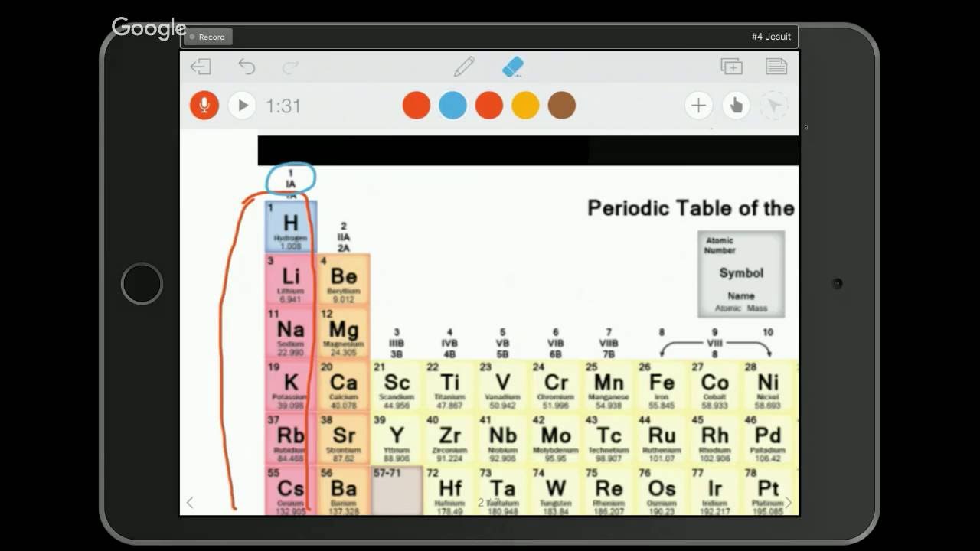This screenshot has width=980, height=551.
Task: Tap the Lithium element cell
Action: pos(290,280)
